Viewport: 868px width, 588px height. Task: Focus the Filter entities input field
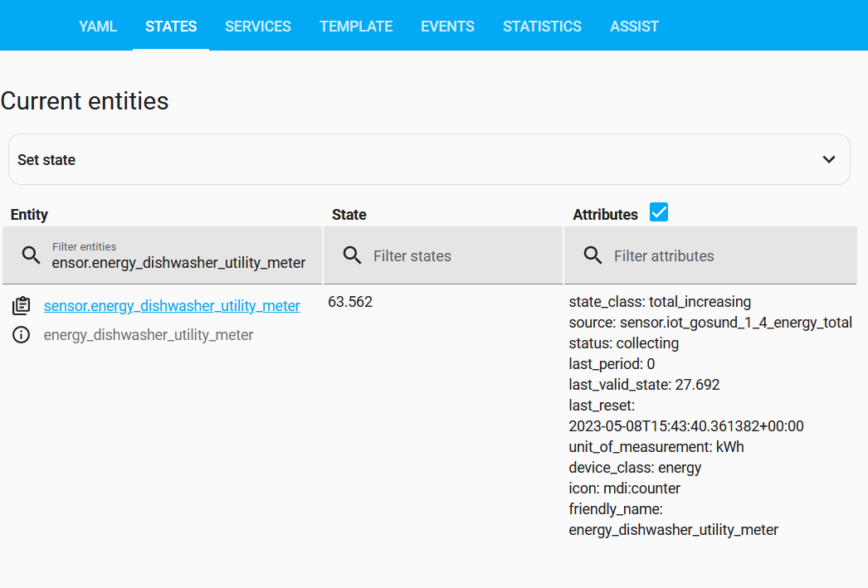pos(178,262)
